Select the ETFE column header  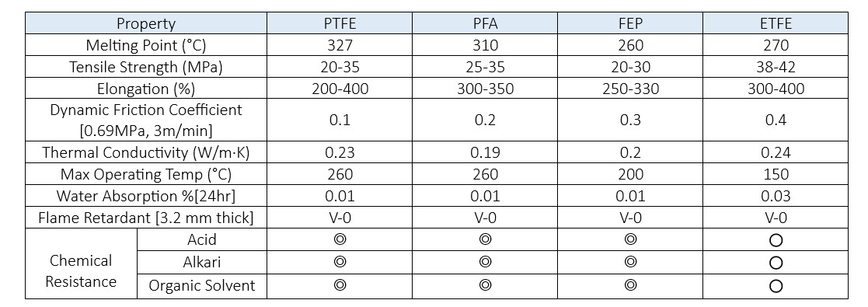pos(776,23)
